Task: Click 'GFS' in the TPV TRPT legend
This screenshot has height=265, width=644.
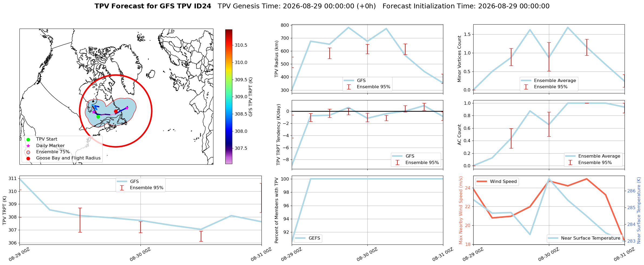Action: tap(134, 182)
